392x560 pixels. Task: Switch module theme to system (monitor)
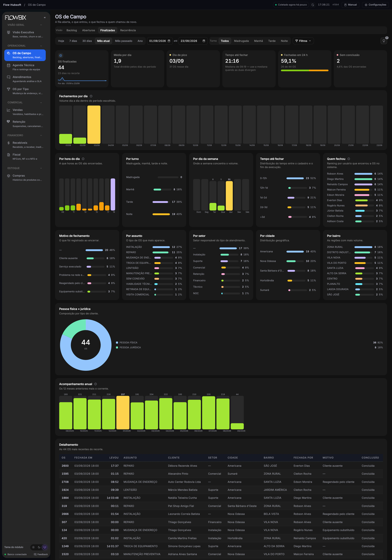(x=45, y=547)
